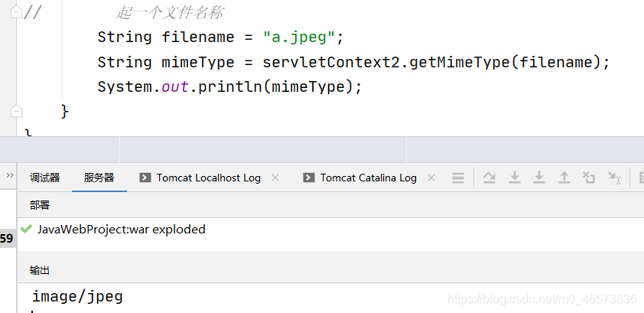
Task: Close the Tomcat Catalina Log tab
Action: pos(431,178)
